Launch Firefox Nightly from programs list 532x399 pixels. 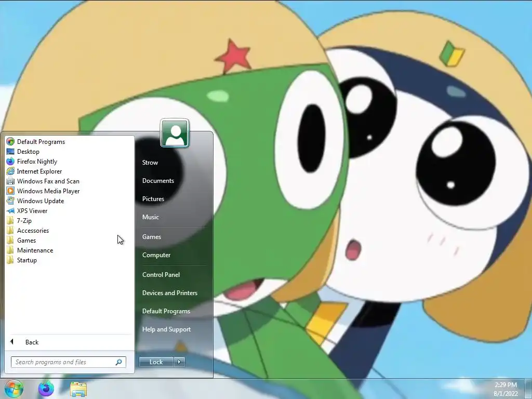point(37,162)
